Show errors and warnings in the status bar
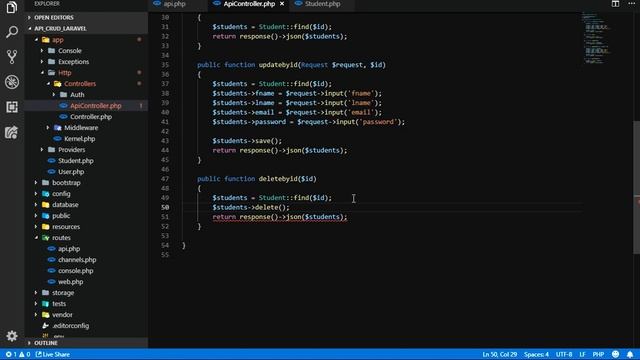This screenshot has width=640, height=360. click(x=18, y=354)
